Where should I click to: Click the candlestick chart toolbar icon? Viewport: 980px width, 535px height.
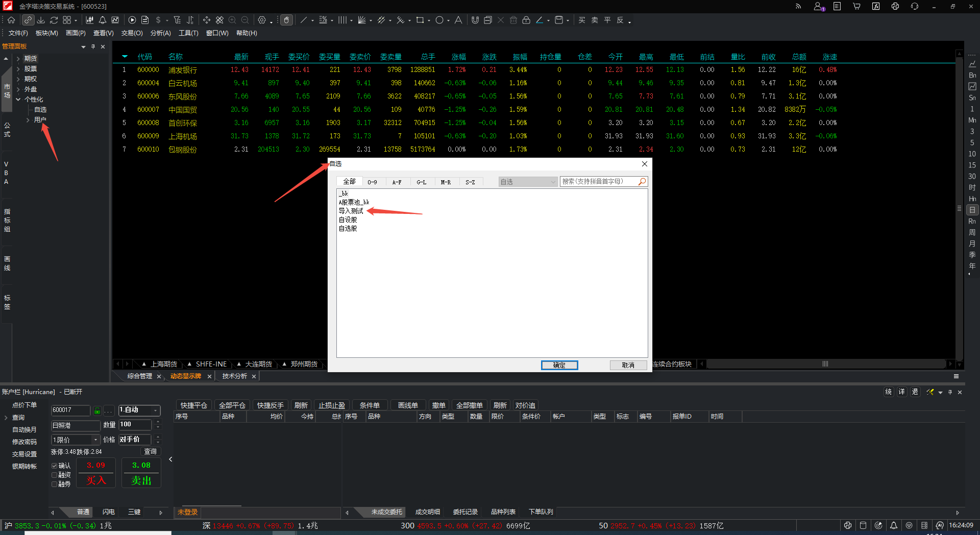coord(90,20)
